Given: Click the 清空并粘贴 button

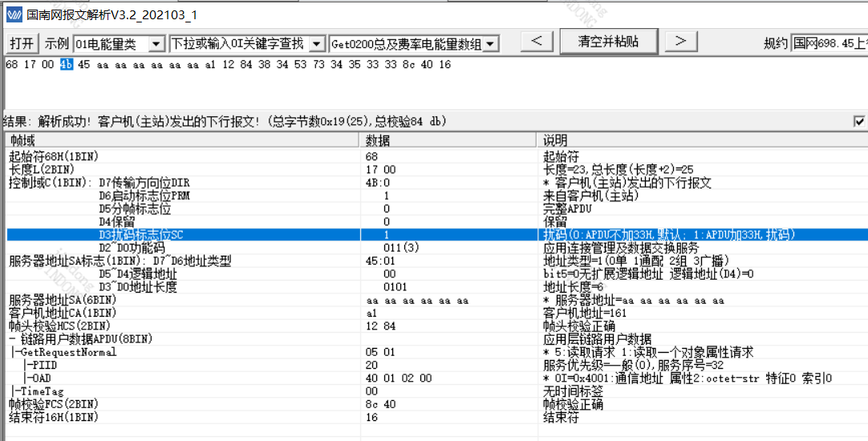Looking at the screenshot, I should point(608,42).
